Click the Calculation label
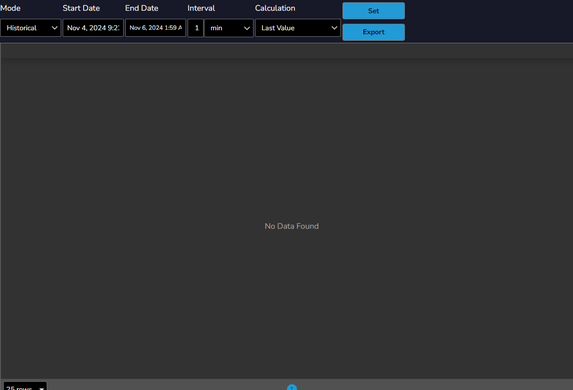The width and height of the screenshot is (573, 390). point(275,8)
